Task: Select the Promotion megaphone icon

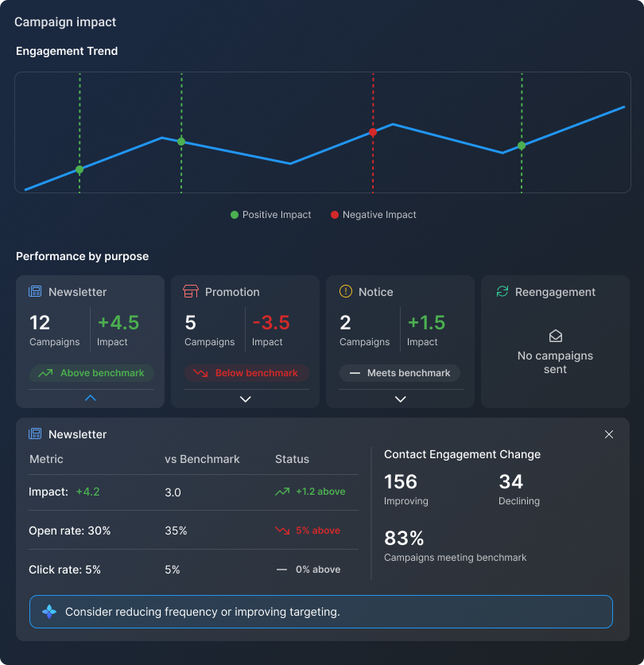Action: [x=190, y=292]
